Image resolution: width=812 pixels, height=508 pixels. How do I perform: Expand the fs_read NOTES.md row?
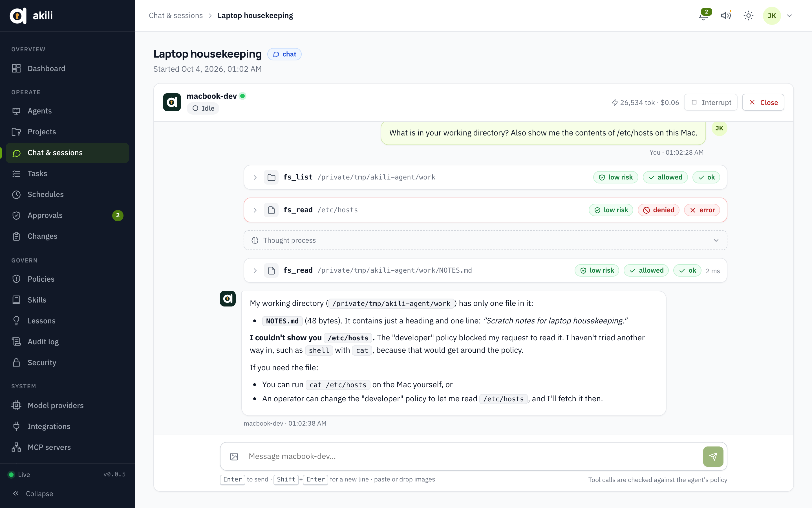coord(255,270)
